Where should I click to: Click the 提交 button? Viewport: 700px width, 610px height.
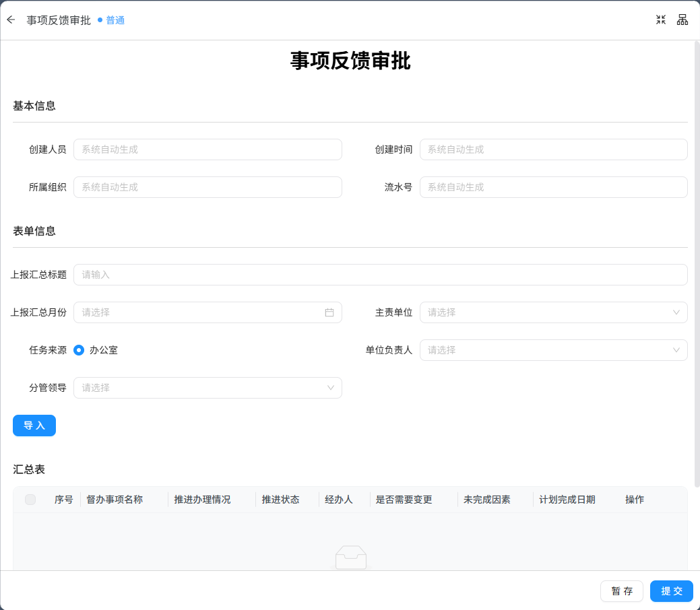point(672,591)
